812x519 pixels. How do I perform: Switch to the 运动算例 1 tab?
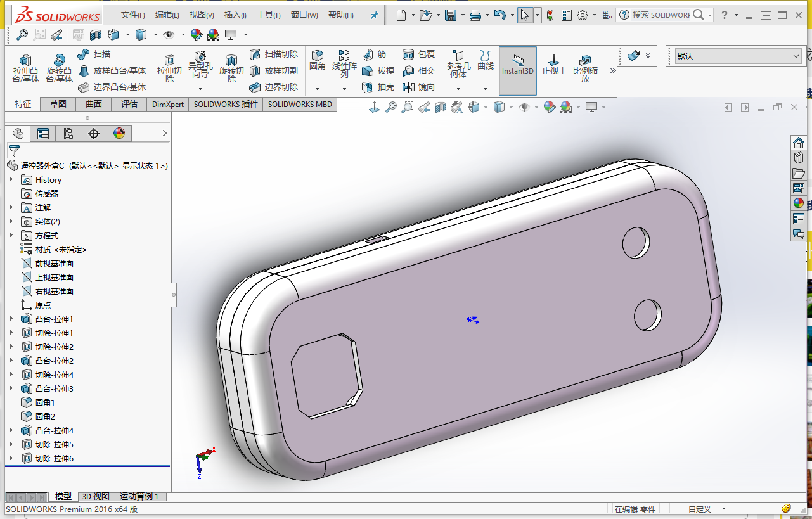(x=139, y=497)
